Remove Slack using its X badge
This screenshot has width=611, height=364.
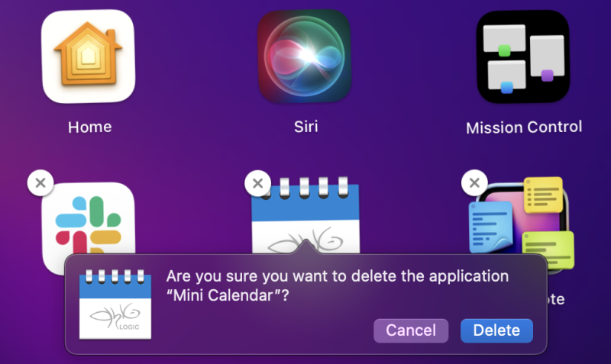pyautogui.click(x=40, y=183)
